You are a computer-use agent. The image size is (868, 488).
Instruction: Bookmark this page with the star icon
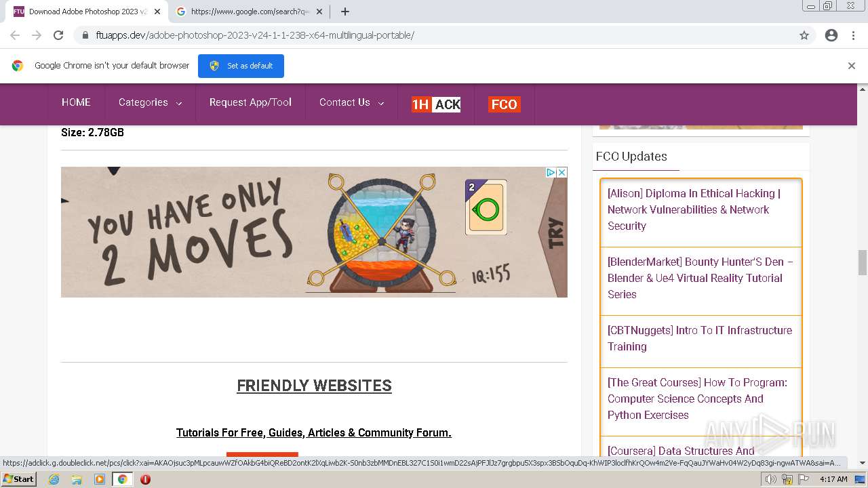coord(804,35)
